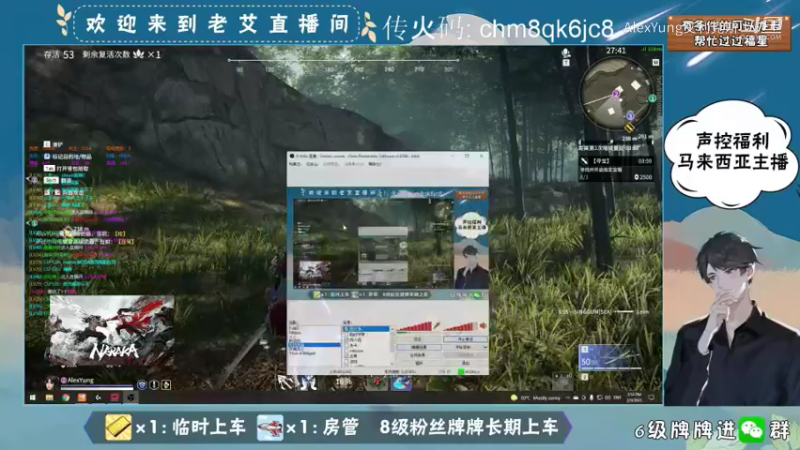Click the purple teammate 2 marker on minimap
Image resolution: width=800 pixels, height=450 pixels.
point(616,94)
